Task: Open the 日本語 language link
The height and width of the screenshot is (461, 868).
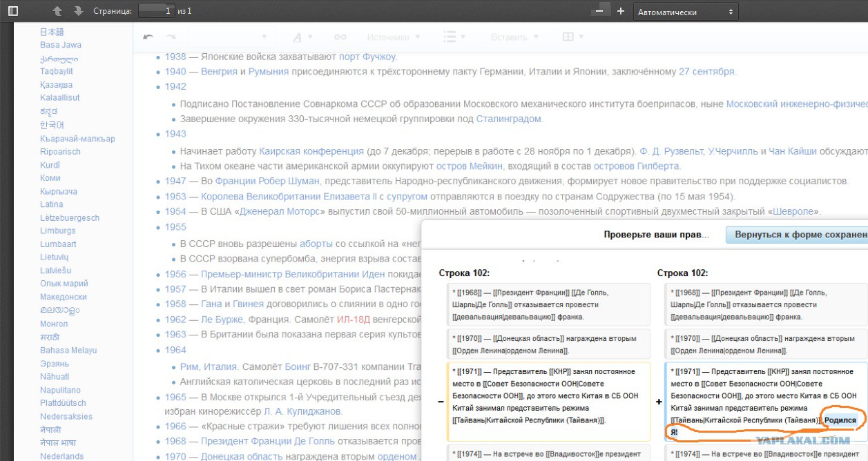Action: 52,32
